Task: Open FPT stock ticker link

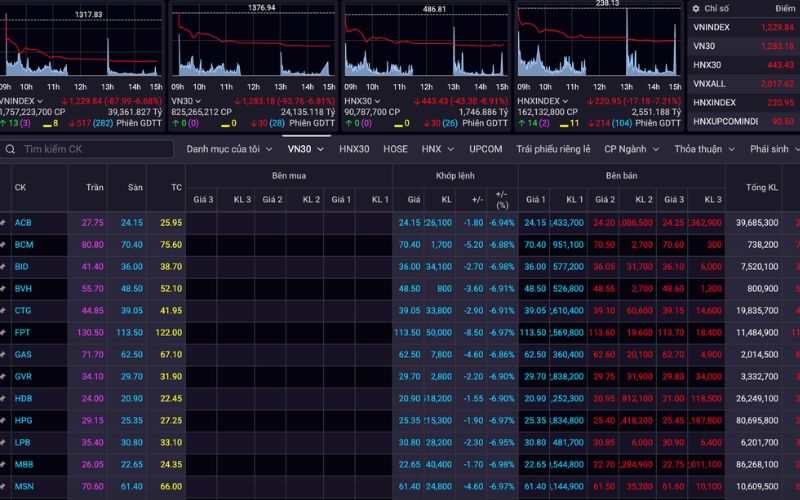Action: (22, 332)
